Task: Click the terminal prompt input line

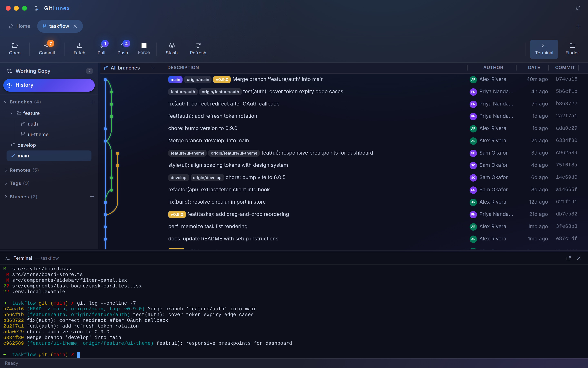Action: tap(294, 355)
